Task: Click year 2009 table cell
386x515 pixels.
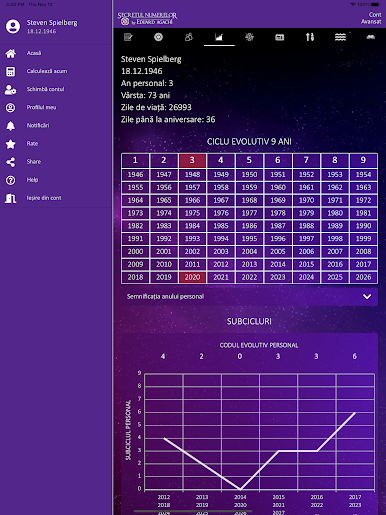Action: click(135, 264)
